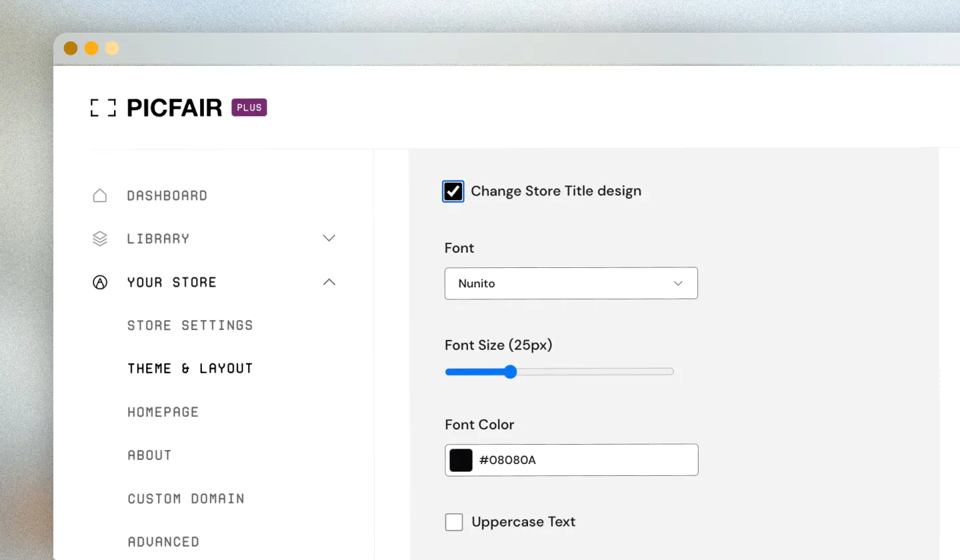Select the Your Store menu item
The image size is (960, 560).
point(172,282)
